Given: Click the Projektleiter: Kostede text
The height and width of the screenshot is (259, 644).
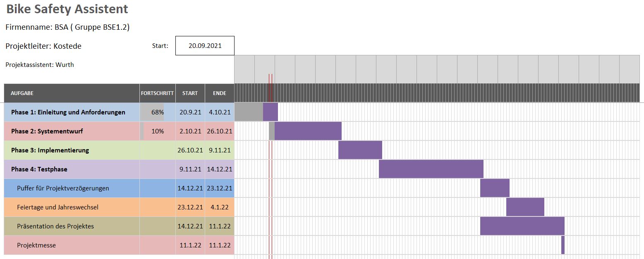Looking at the screenshot, I should pos(43,46).
